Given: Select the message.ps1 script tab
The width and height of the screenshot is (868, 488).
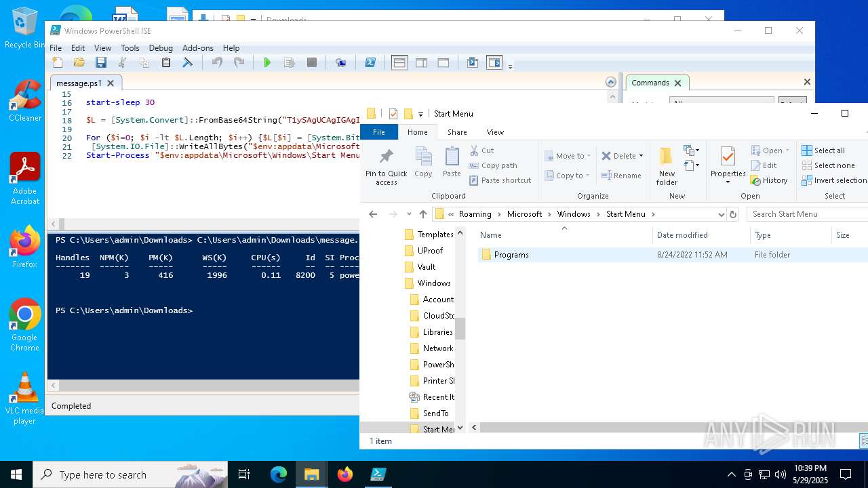Looking at the screenshot, I should [x=79, y=83].
